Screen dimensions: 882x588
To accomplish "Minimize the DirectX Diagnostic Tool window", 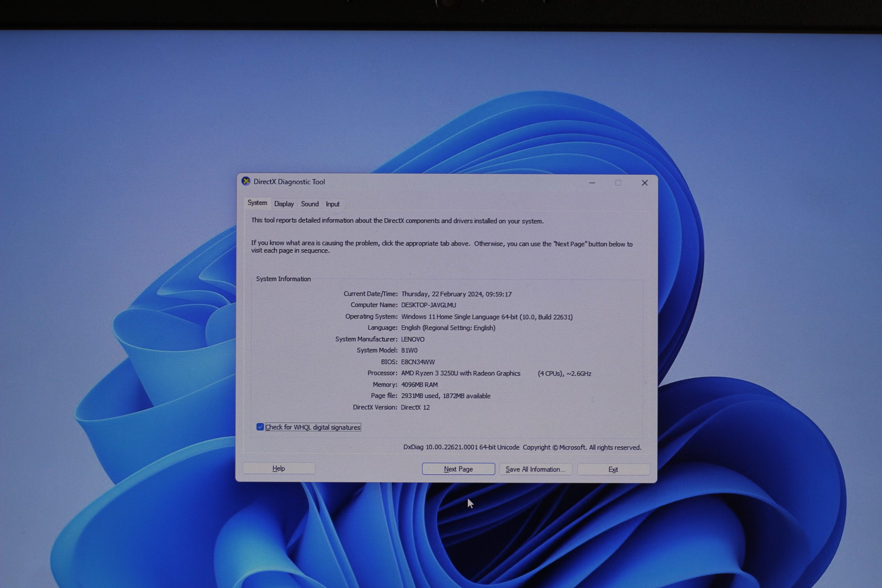I will [x=592, y=183].
